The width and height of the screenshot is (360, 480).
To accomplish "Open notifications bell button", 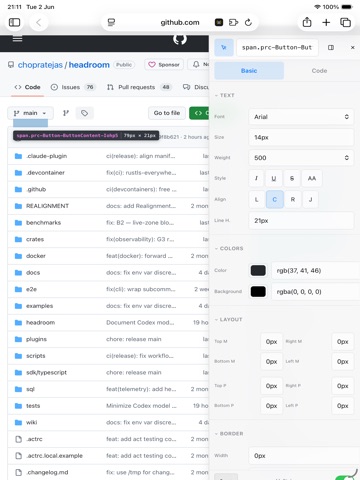I will coord(199,64).
